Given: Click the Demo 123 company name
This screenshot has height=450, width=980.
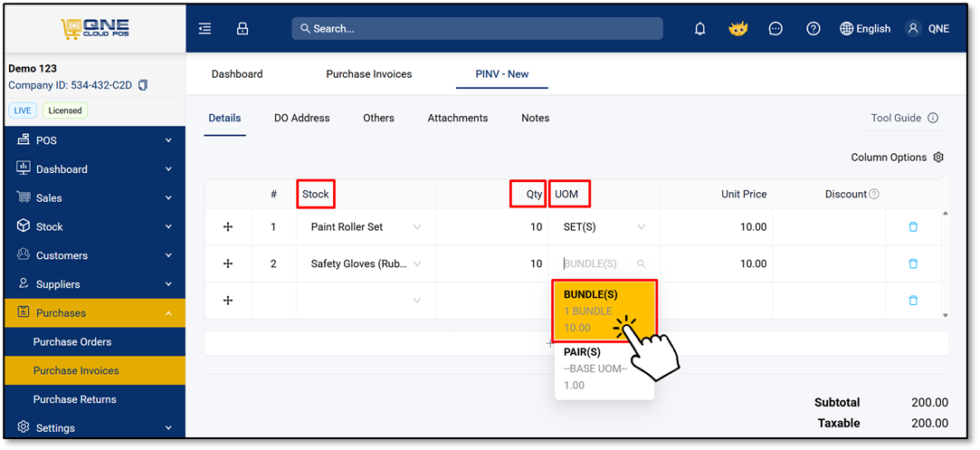Looking at the screenshot, I should tap(33, 68).
